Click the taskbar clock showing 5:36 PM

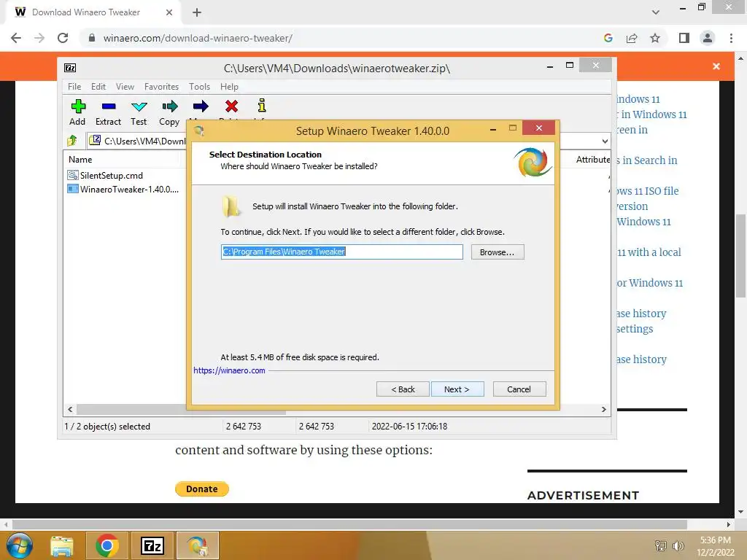click(x=716, y=546)
